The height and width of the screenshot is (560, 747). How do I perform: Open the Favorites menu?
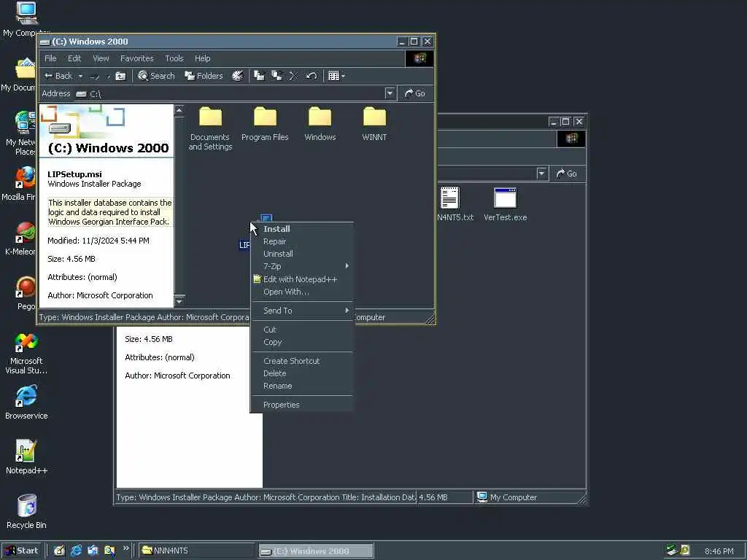136,58
